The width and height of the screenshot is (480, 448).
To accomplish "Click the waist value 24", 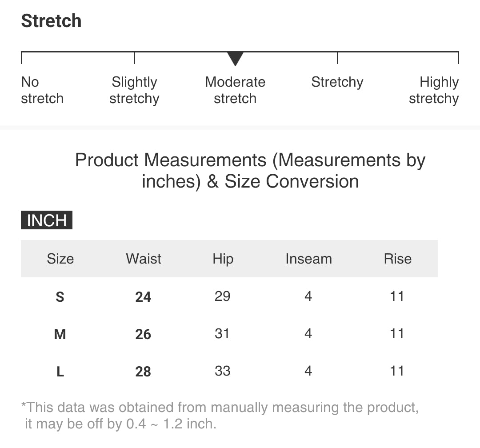I will [x=143, y=297].
